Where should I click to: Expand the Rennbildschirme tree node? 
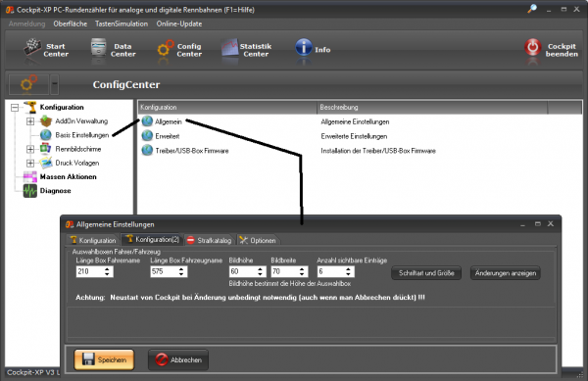30,149
